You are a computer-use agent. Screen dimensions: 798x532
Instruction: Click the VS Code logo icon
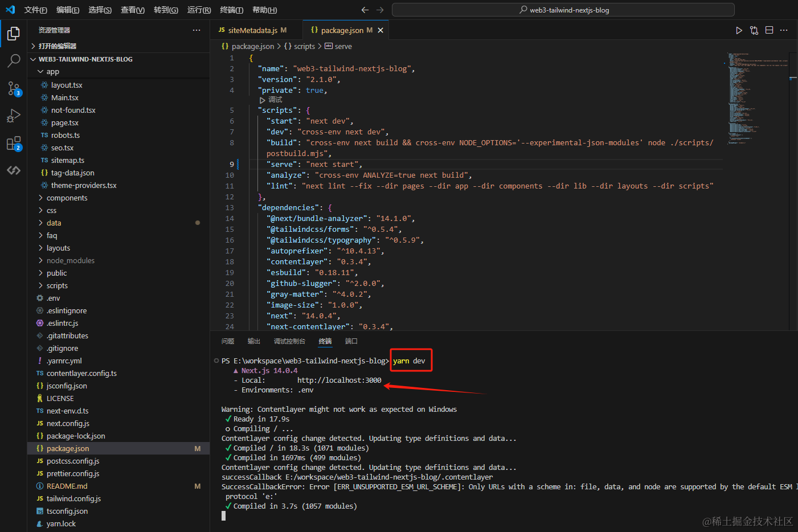(x=10, y=10)
